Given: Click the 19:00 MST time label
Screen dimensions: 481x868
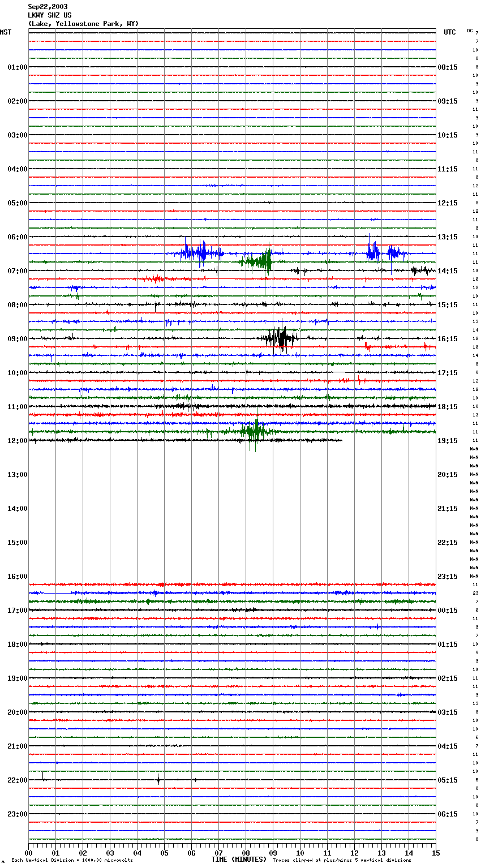Looking at the screenshot, I should click(17, 678).
